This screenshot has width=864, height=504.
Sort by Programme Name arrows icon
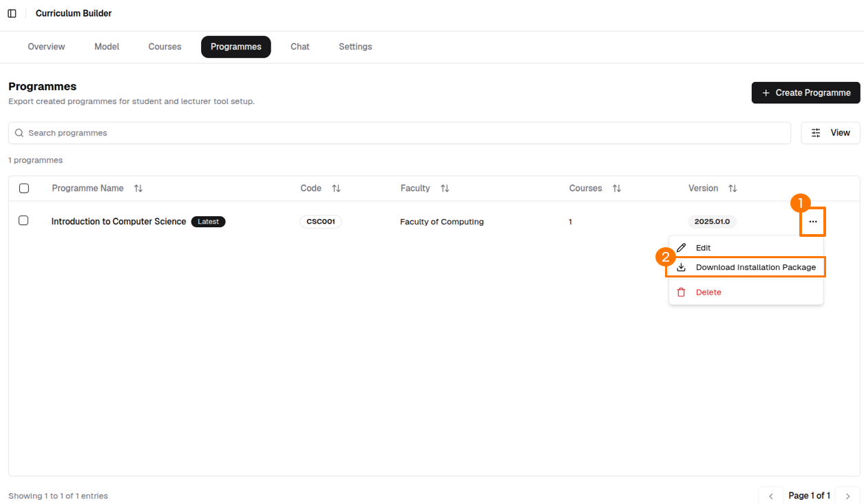pos(138,189)
